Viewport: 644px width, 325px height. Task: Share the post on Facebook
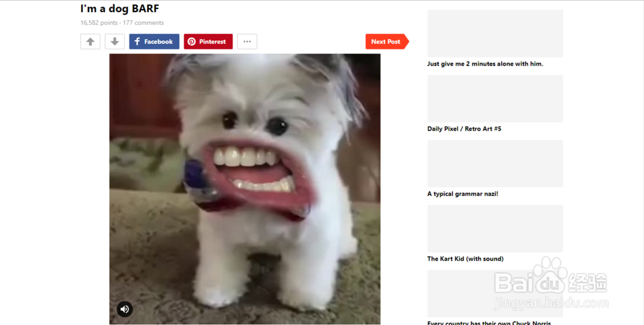(154, 41)
